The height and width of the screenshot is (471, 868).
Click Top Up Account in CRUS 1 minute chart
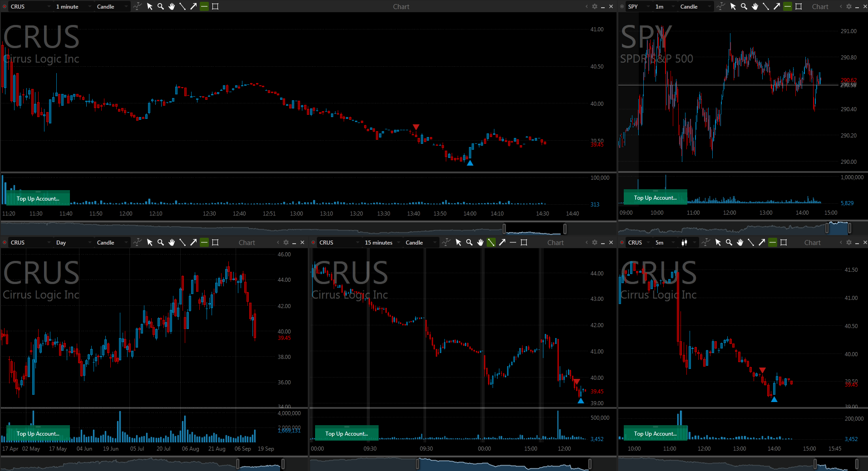[x=38, y=198]
